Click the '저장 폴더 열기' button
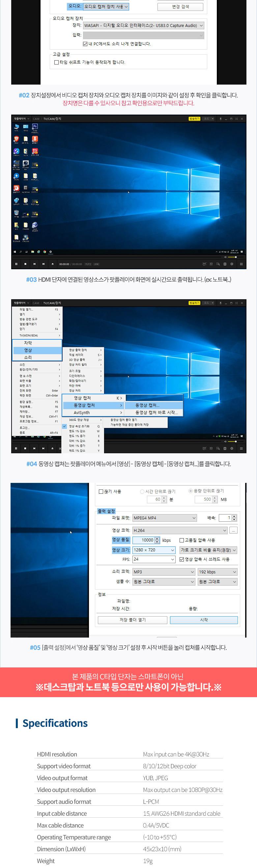 [132, 620]
